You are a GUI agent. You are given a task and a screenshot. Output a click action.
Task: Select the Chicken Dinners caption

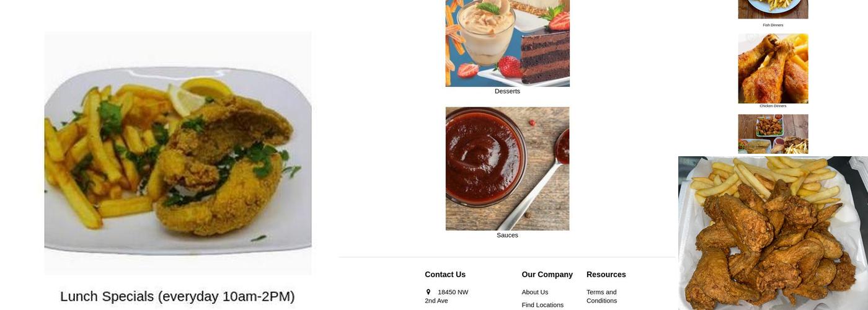coord(773,106)
